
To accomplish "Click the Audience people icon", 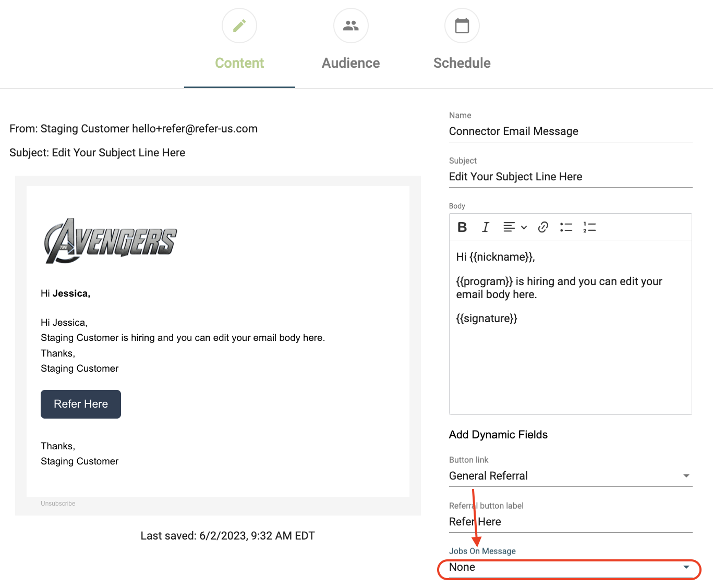I will (351, 26).
